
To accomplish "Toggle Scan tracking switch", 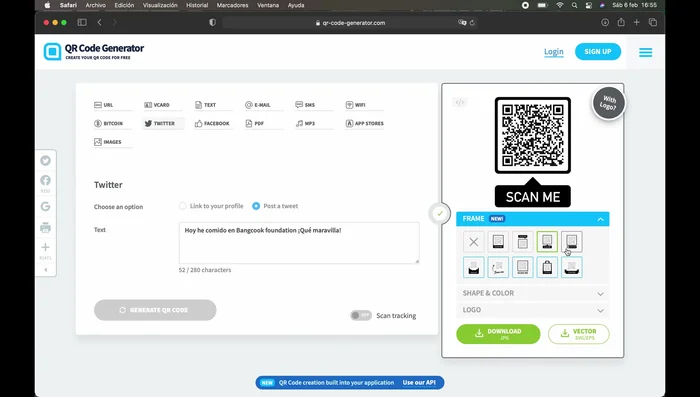I will coord(361,315).
